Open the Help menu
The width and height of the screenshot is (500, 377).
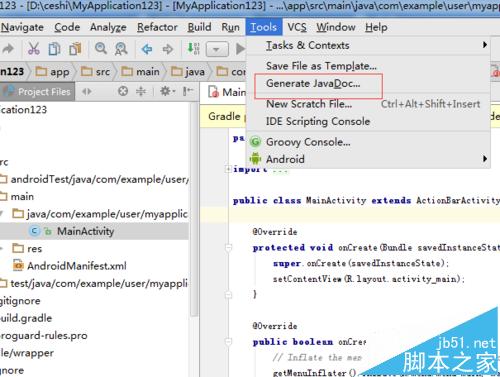(376, 27)
